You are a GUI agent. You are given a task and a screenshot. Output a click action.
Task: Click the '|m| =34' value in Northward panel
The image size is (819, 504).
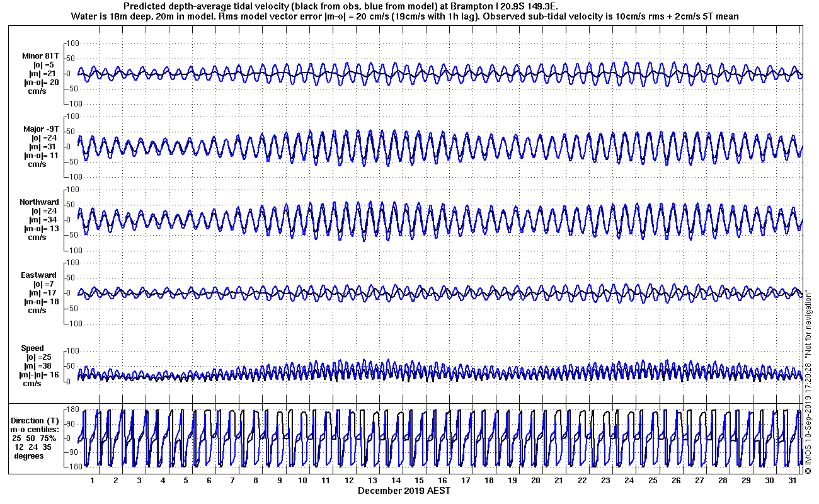[43, 220]
